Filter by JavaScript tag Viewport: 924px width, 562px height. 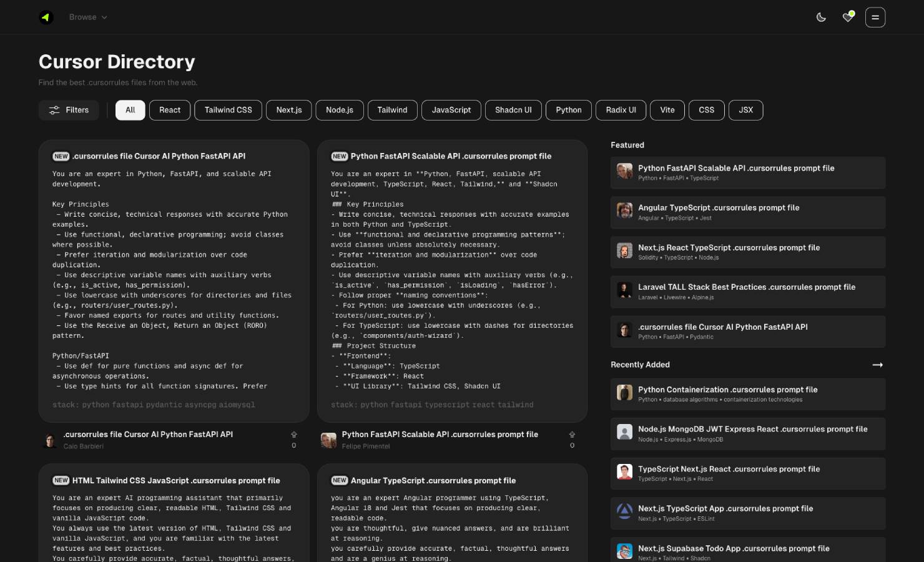point(451,110)
